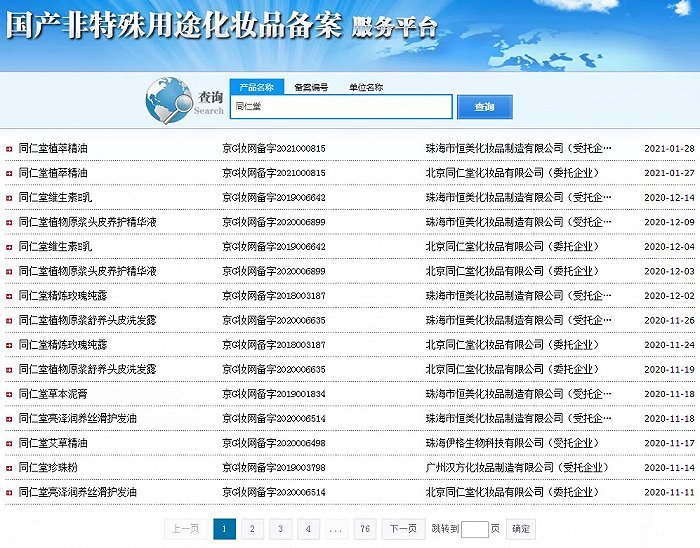Viewport: 700px width, 548px height.
Task: Open 同仁堂植物原浆舒养头皮洗发露 dated 2020-11-26
Action: pyautogui.click(x=88, y=320)
